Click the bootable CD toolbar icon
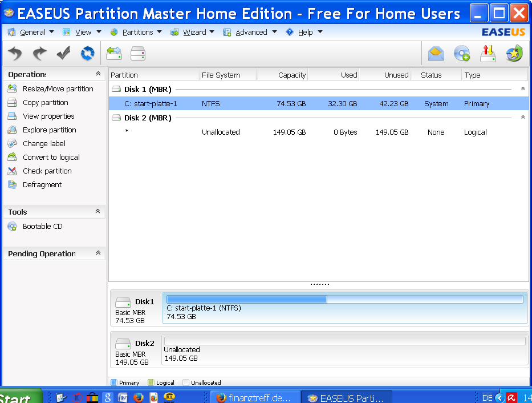The image size is (532, 403). click(x=462, y=53)
